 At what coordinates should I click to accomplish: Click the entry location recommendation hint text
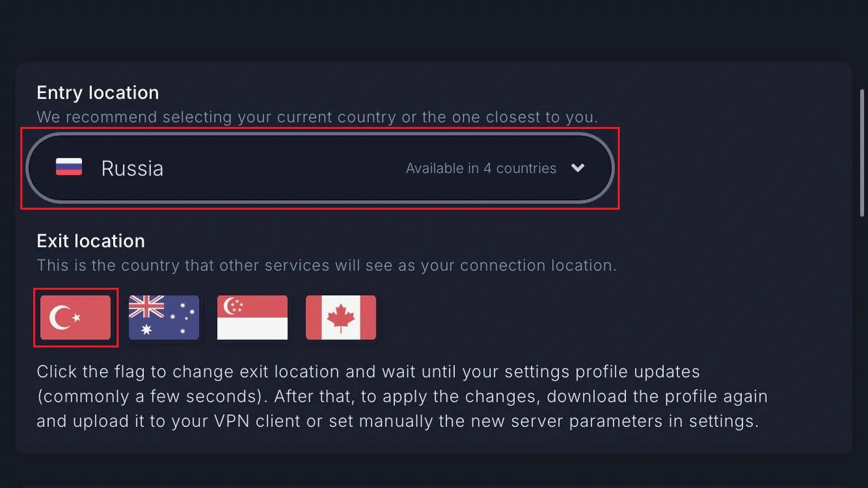click(x=317, y=117)
